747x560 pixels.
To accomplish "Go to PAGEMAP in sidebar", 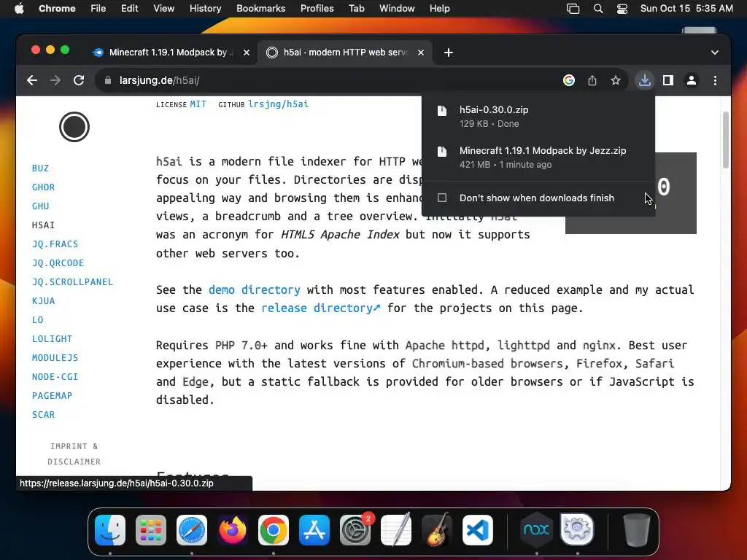I will point(52,396).
